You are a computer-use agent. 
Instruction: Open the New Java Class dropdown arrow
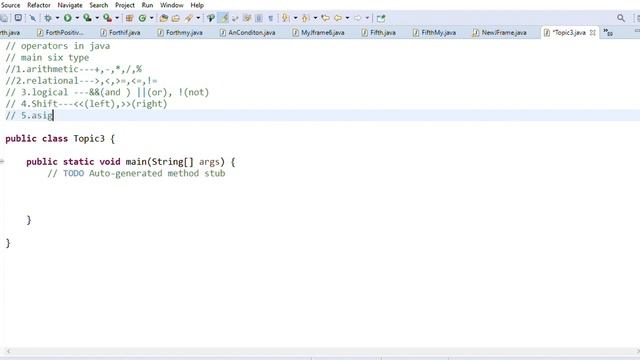pyautogui.click(x=151, y=18)
